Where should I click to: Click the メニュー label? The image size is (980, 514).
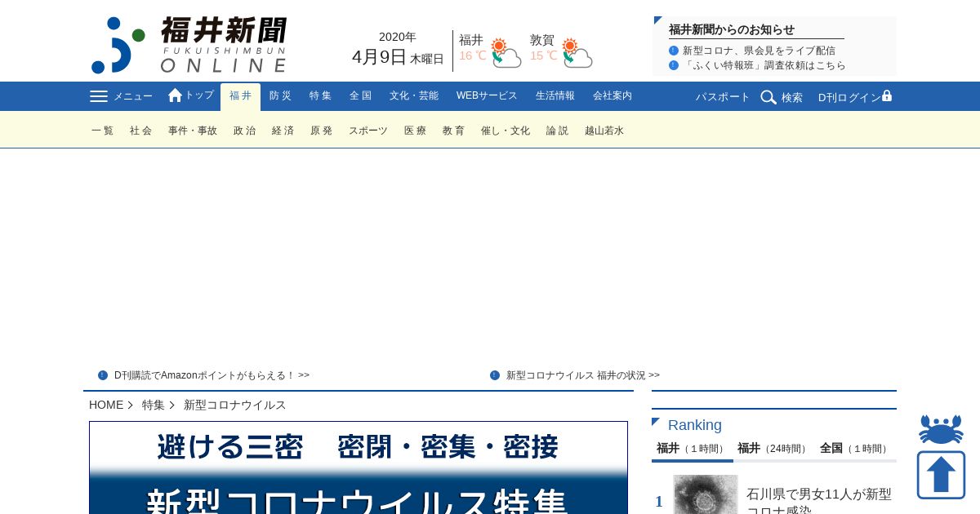(132, 96)
